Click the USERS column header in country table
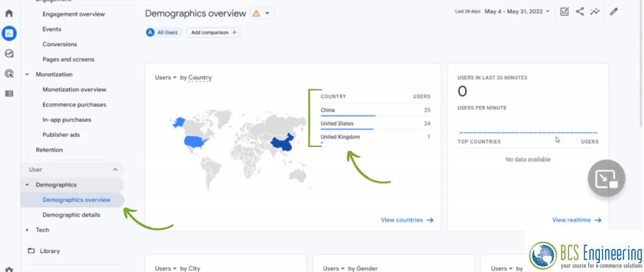Image resolution: width=644 pixels, height=272 pixels. click(x=421, y=97)
